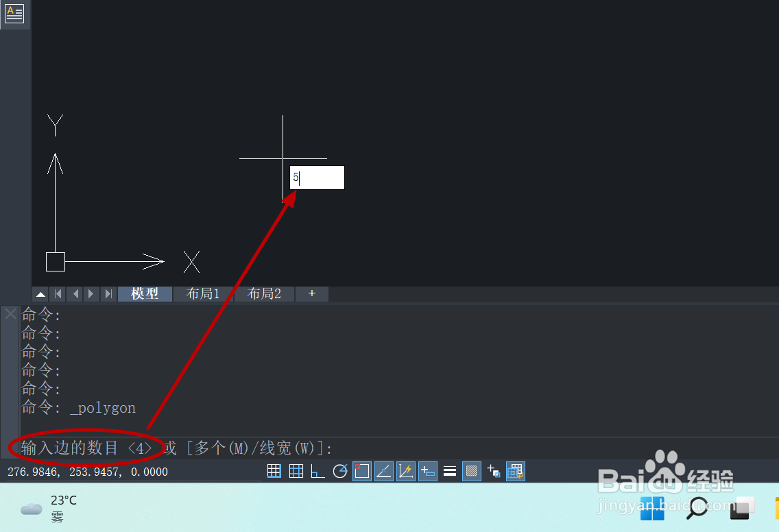Toggle object snap tracking icon

(x=383, y=471)
